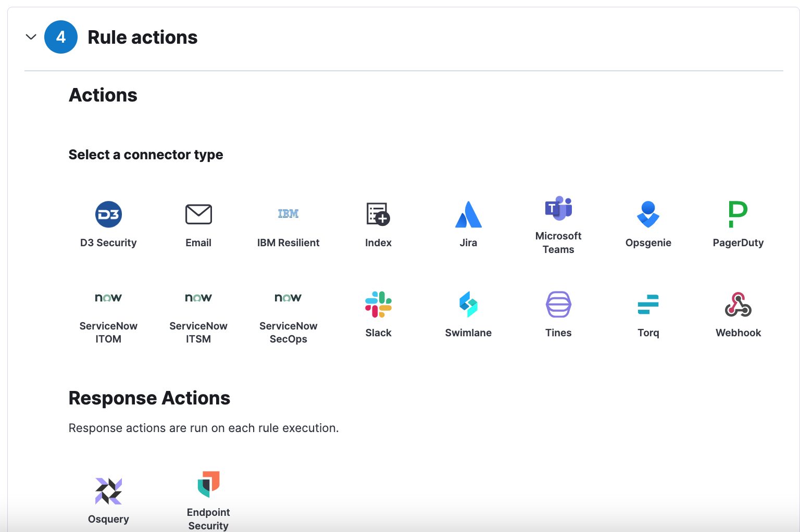Select the Webhook connector icon
This screenshot has height=532, width=800.
(x=738, y=304)
